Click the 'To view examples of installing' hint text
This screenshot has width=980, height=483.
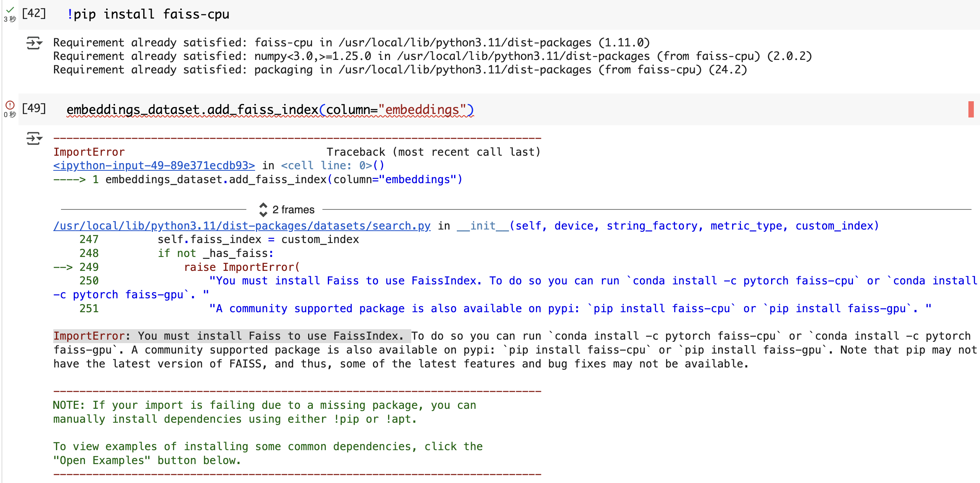pos(268,454)
